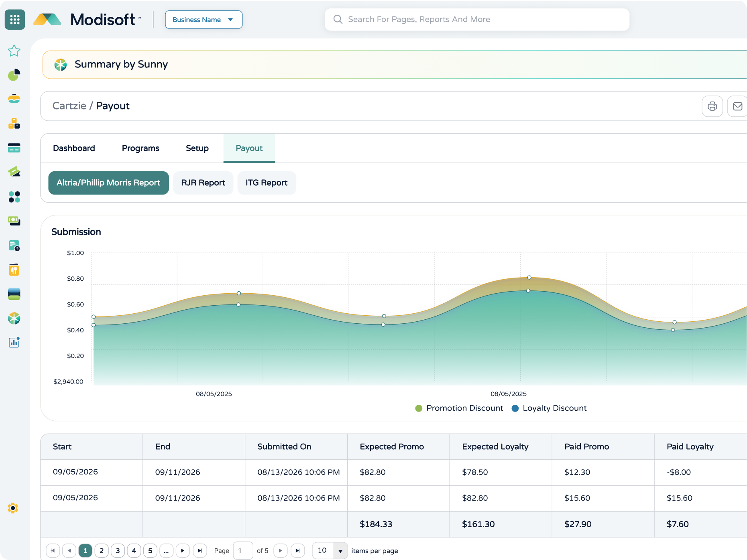Open the burger food sidebar icon
Screen dimensions: 747x560
point(14,99)
